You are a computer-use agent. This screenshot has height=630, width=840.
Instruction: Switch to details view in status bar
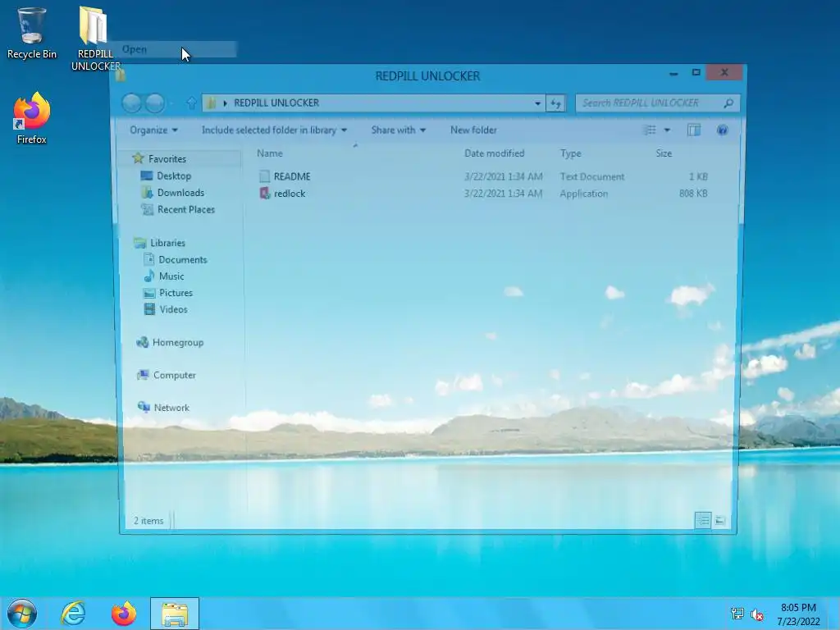coord(703,520)
